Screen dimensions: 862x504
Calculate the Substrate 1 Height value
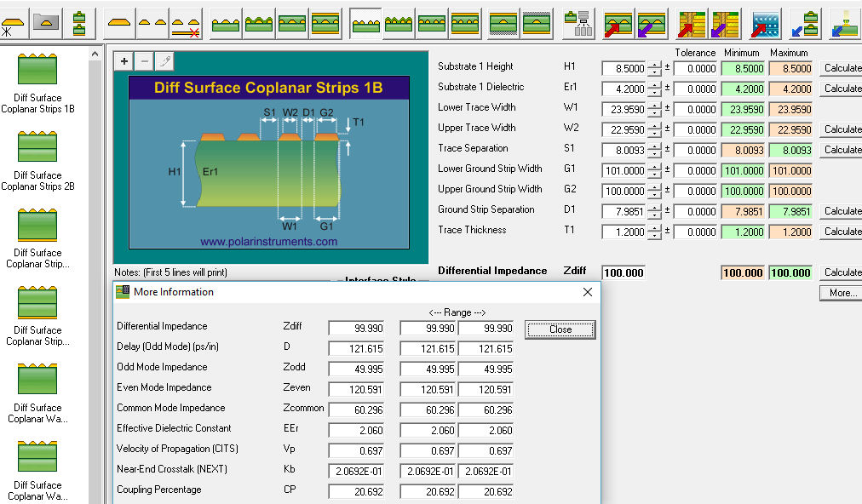click(x=842, y=68)
